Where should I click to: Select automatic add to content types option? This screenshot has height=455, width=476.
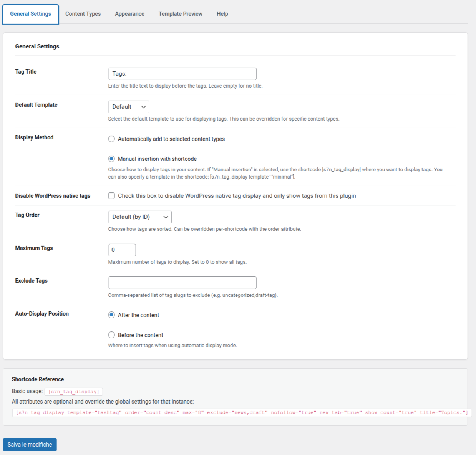(111, 139)
